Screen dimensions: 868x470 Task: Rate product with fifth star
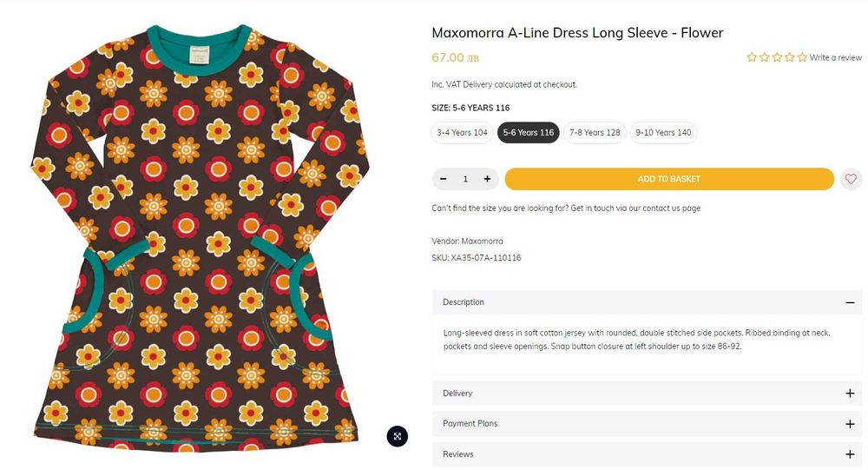802,57
